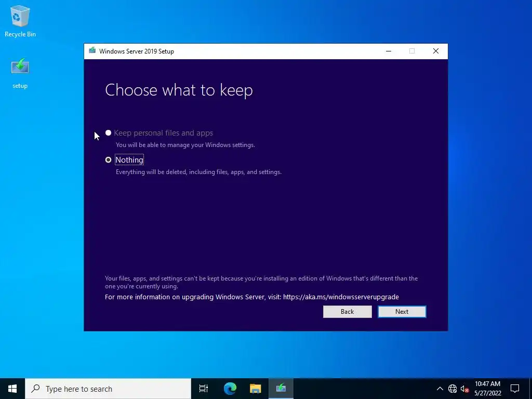
Task: Click the Setup app taskbar button
Action: pos(281,389)
